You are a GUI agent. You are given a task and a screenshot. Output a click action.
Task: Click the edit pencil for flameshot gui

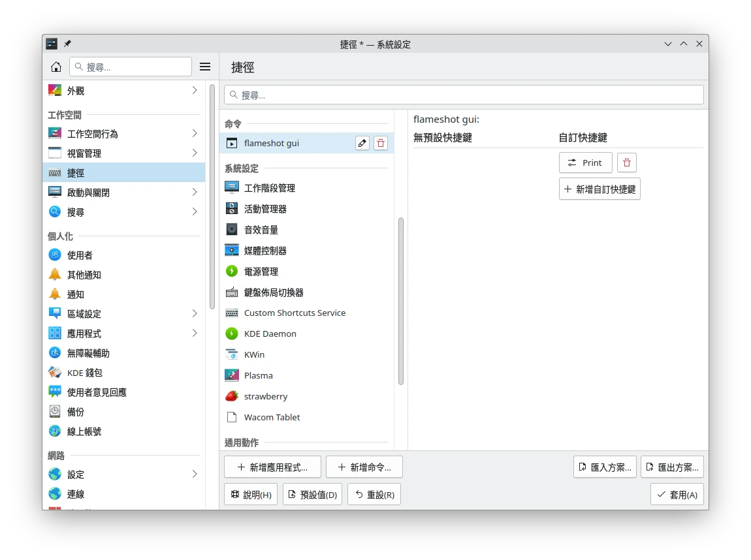click(362, 143)
